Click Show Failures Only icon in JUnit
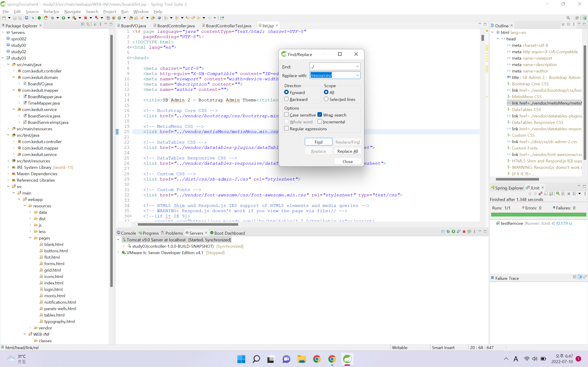The image size is (588, 367). (x=541, y=193)
